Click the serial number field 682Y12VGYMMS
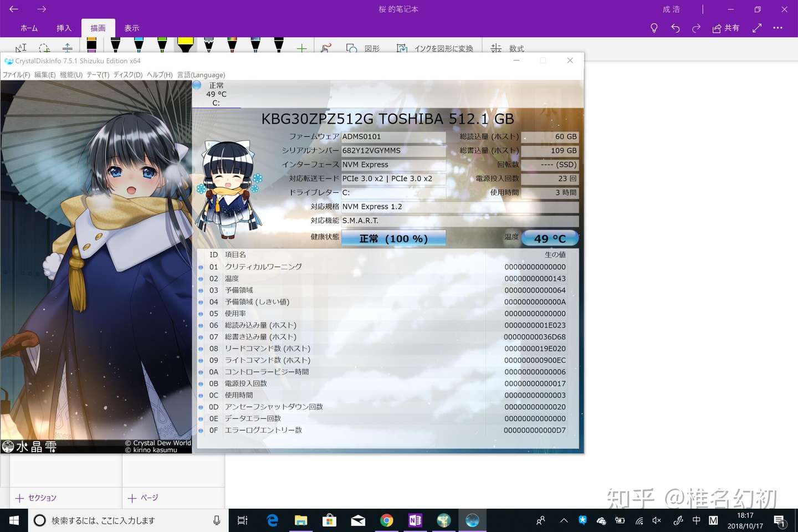This screenshot has height=532, width=798. (x=393, y=151)
